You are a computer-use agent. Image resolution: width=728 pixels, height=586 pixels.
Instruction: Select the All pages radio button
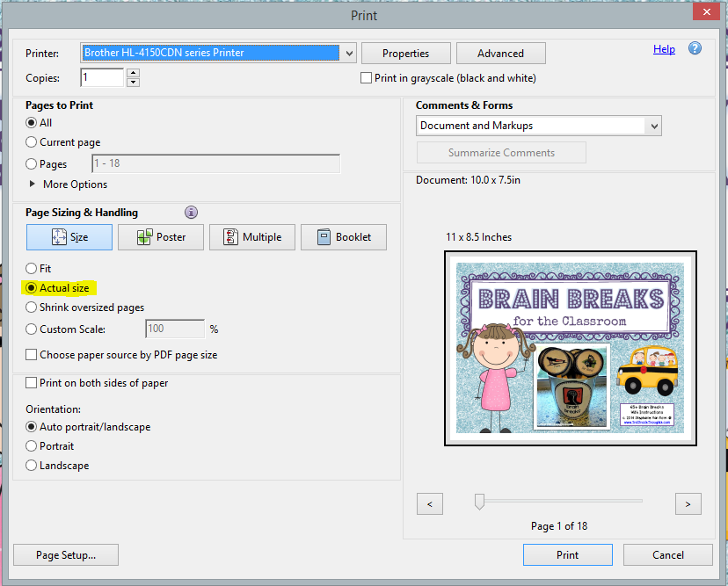[x=31, y=123]
